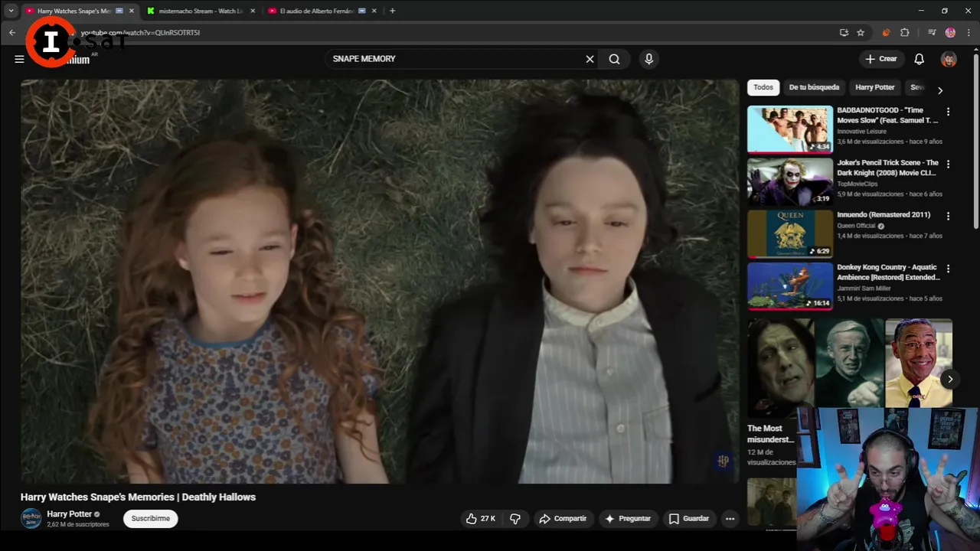This screenshot has height=551, width=980.
Task: Install app icon in address bar
Action: click(844, 32)
